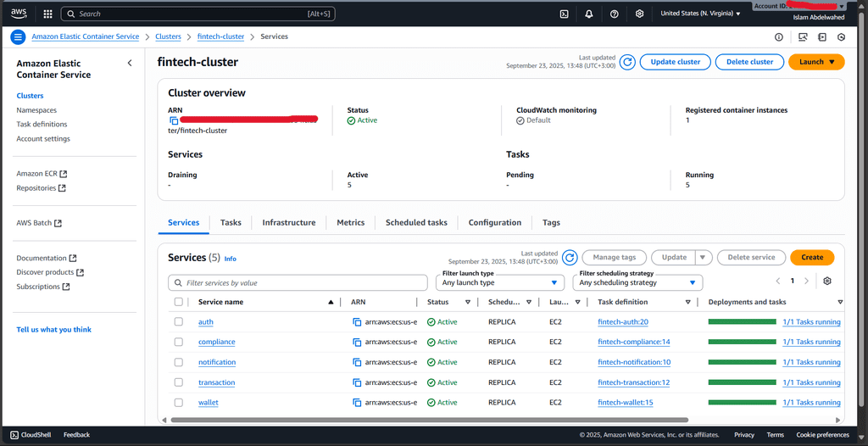Image resolution: width=868 pixels, height=446 pixels.
Task: Open Repositories external link
Action: (41, 188)
